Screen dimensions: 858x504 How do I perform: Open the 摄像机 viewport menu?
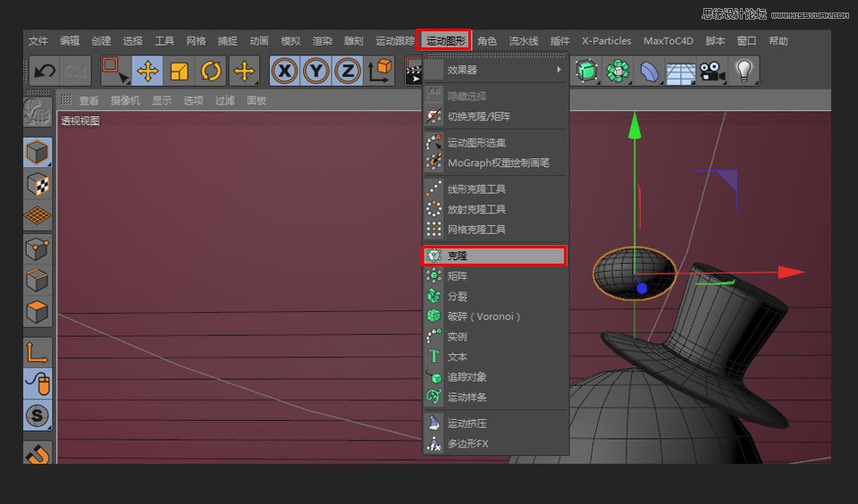tap(123, 101)
